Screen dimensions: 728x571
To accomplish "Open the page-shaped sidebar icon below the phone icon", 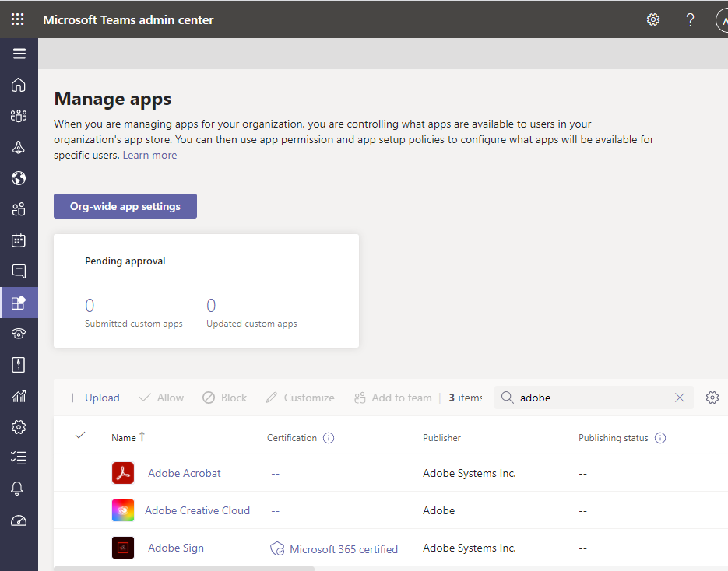I will pyautogui.click(x=19, y=365).
